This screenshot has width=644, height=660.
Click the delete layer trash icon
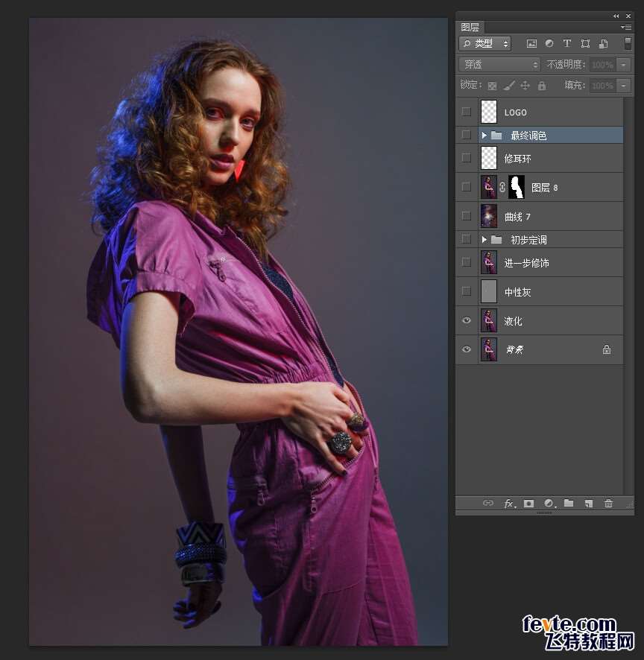pos(608,504)
